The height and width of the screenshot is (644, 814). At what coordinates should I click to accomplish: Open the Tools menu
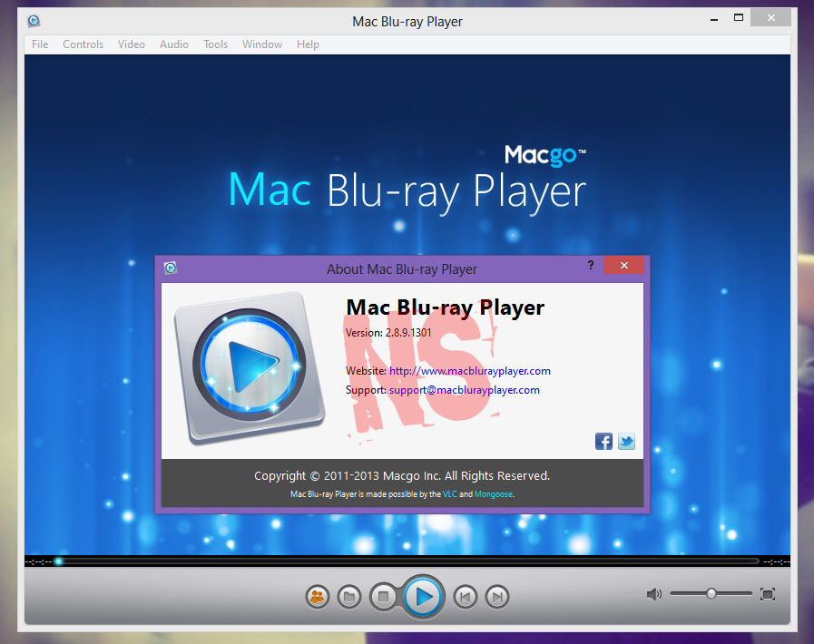[x=215, y=44]
